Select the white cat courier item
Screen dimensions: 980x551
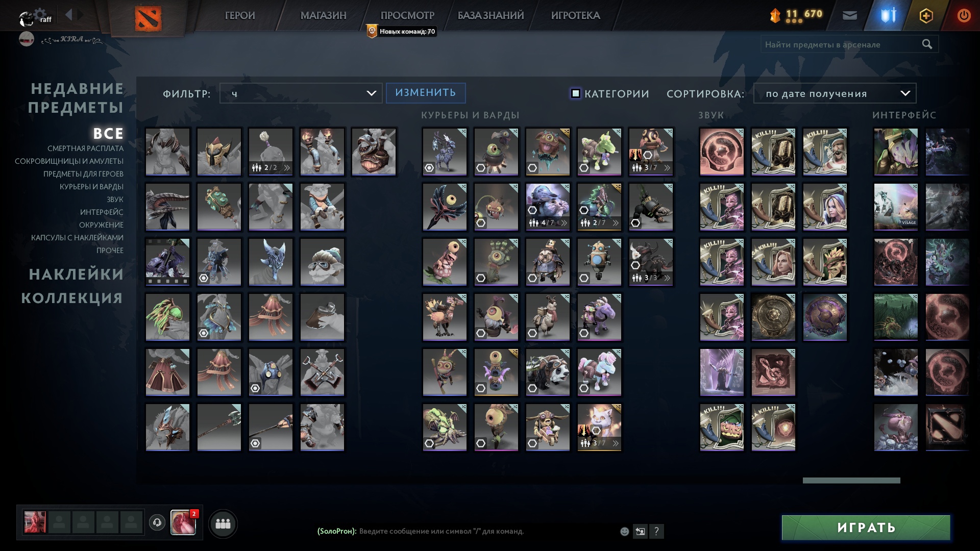pos(599,428)
